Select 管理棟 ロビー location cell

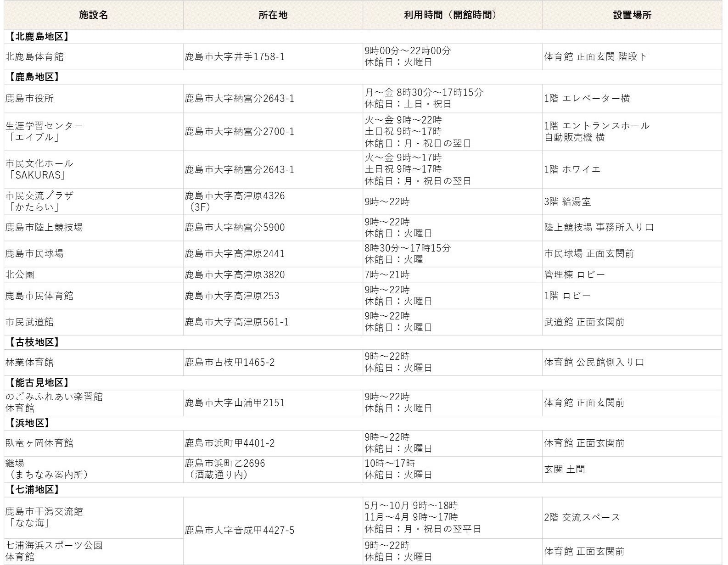(x=574, y=274)
